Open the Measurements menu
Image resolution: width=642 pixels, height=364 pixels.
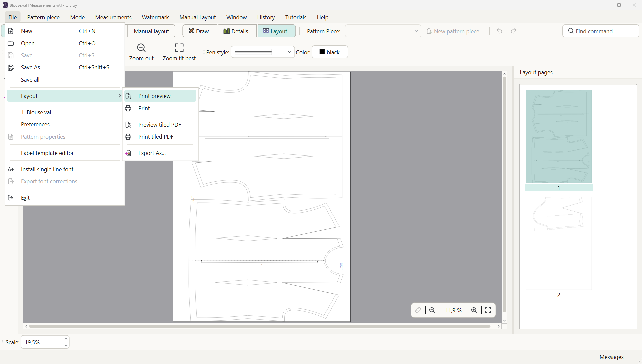click(x=113, y=17)
